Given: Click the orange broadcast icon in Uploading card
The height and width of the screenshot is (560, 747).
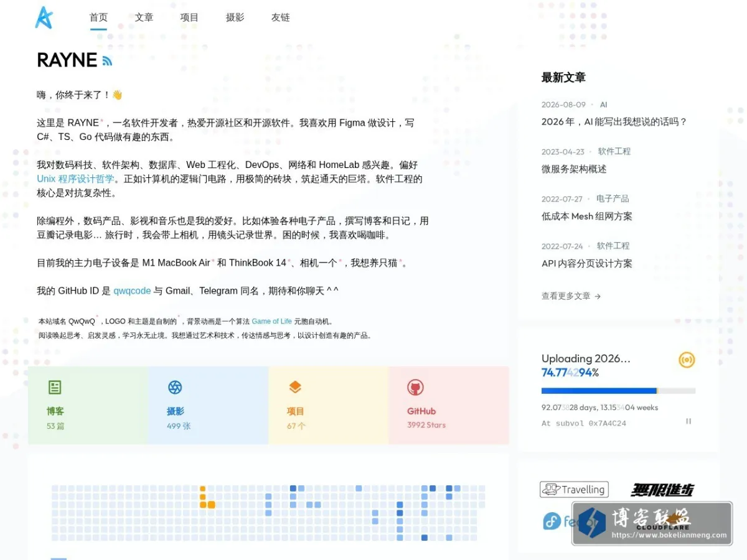Looking at the screenshot, I should [x=687, y=360].
